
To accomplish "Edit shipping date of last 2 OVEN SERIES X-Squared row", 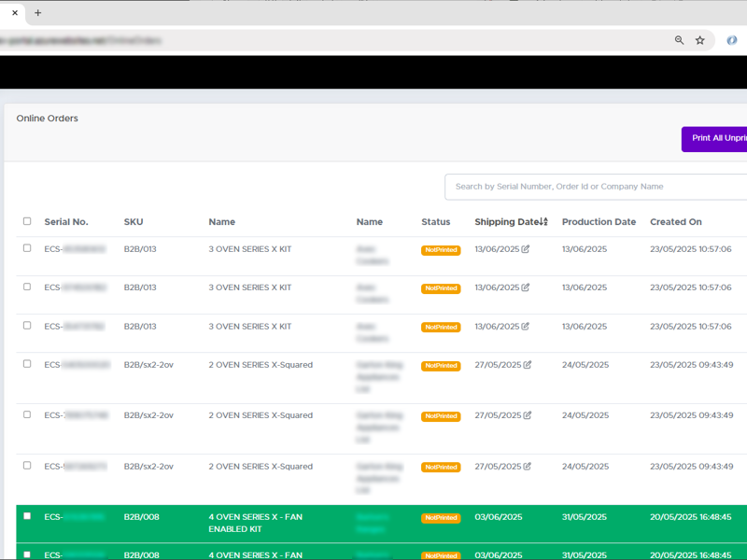I will [527, 466].
